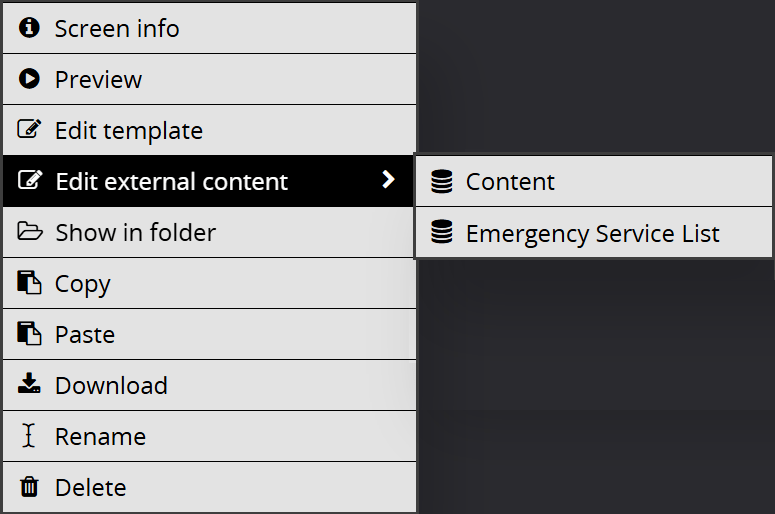Click the Paste clipboard icon
Viewport: 775px width, 514px height.
coord(29,333)
